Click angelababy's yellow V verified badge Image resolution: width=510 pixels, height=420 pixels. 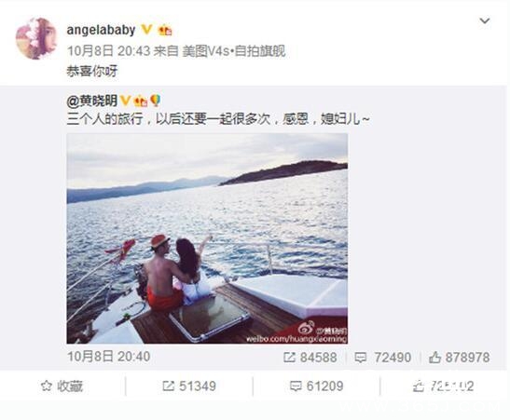146,30
